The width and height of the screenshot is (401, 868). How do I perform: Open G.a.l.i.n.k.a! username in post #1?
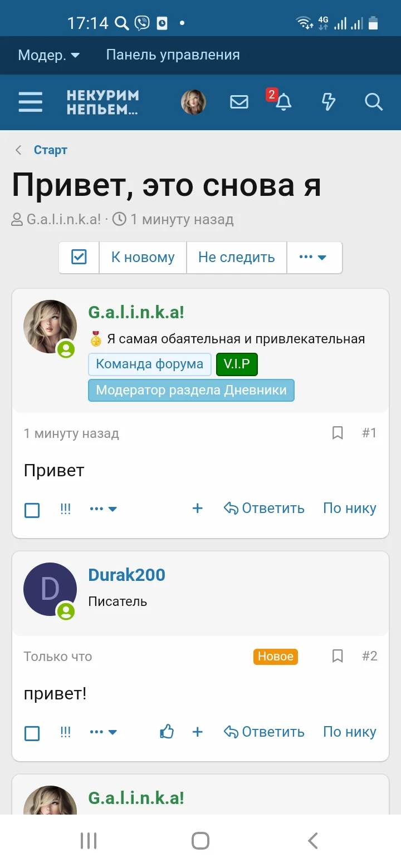point(136,312)
